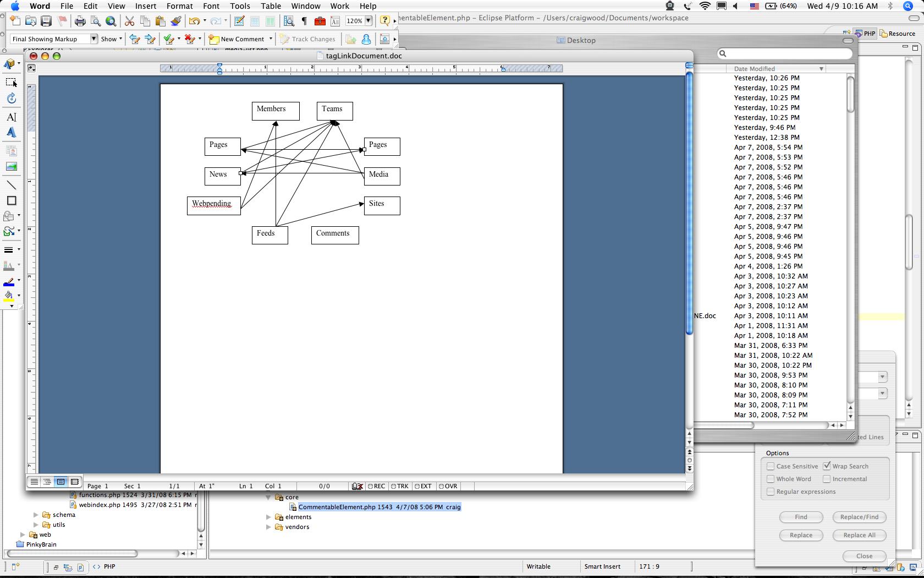Uncheck the Wrap Search checkbox

pos(827,466)
